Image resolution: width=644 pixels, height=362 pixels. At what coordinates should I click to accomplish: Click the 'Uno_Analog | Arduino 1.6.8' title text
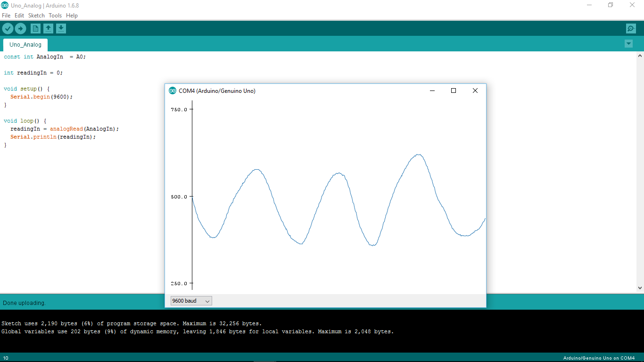pyautogui.click(x=44, y=5)
